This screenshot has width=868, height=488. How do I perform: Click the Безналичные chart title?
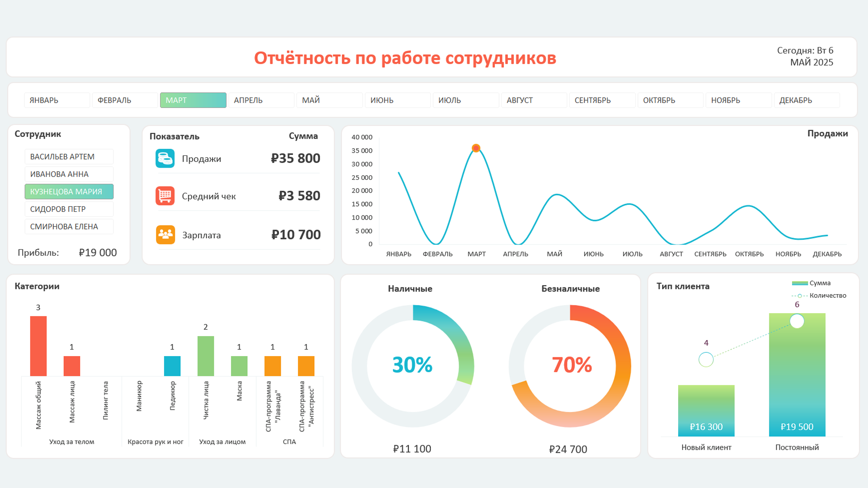pos(571,289)
